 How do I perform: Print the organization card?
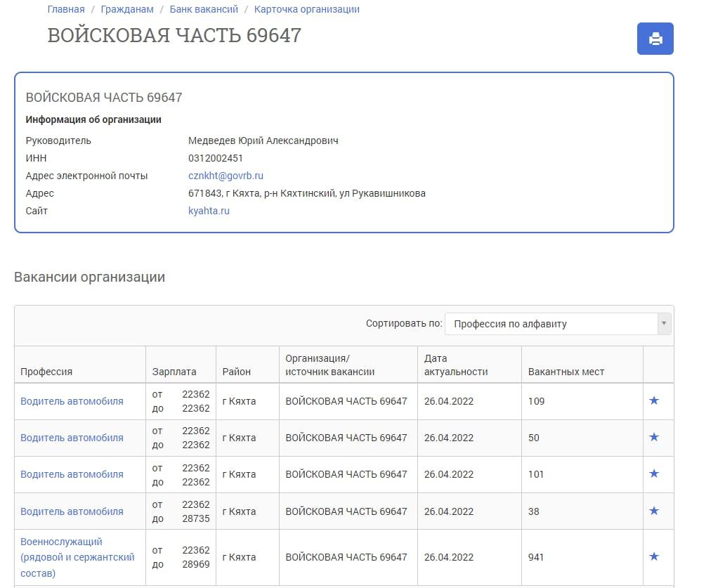pos(655,39)
